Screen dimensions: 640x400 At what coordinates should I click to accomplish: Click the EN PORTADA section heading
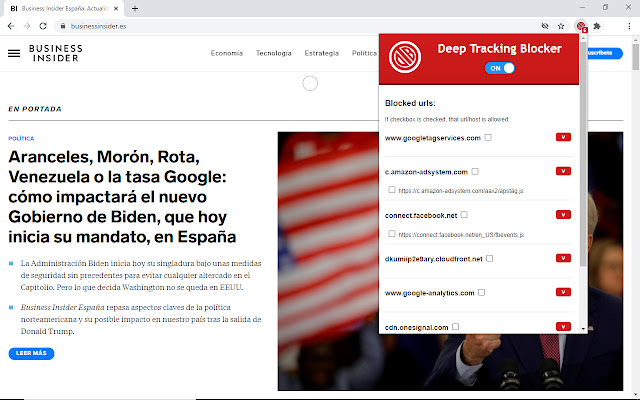pos(35,109)
